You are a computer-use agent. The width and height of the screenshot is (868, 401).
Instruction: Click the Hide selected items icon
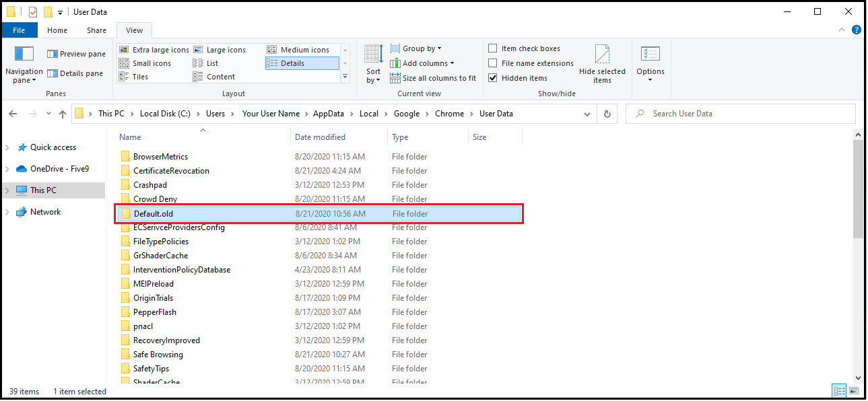(x=602, y=54)
